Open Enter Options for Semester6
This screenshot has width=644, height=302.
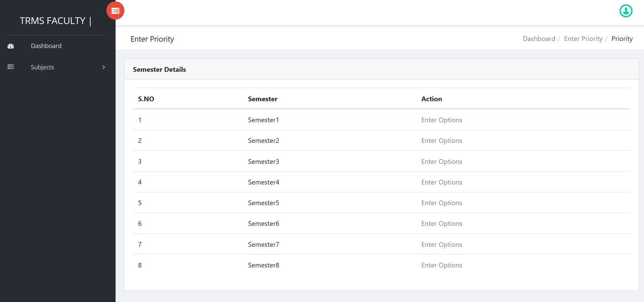point(442,223)
